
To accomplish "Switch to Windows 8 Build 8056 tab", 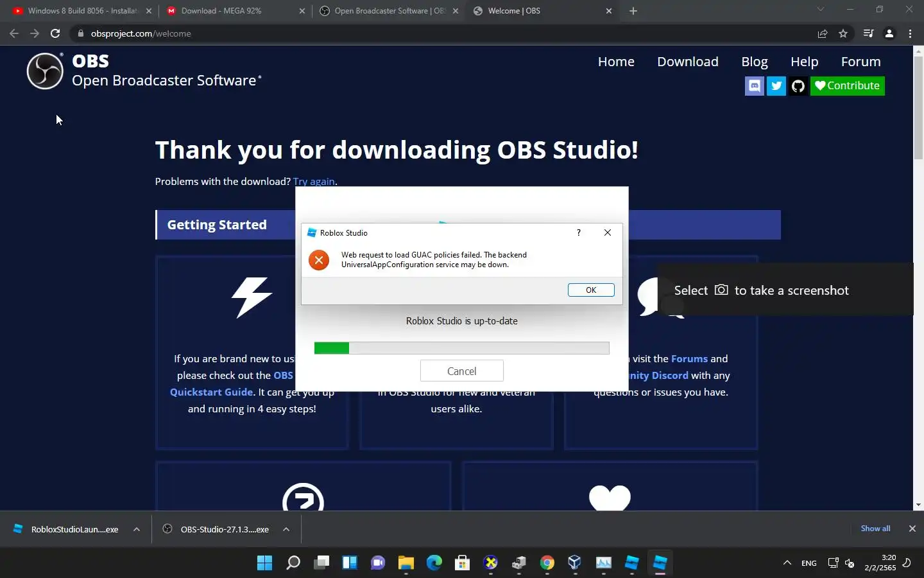I will pyautogui.click(x=82, y=11).
